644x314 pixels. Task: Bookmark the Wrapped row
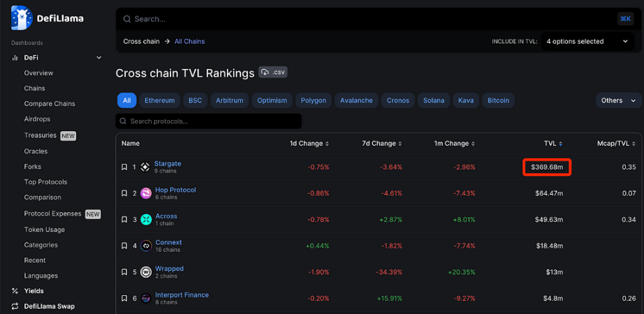tap(124, 272)
